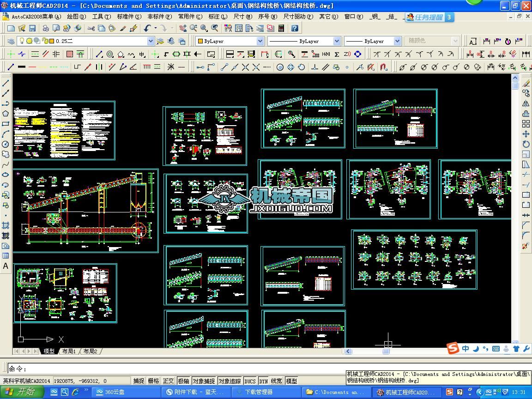
Task: Click the 任务提醒 notification button
Action: coord(429,17)
